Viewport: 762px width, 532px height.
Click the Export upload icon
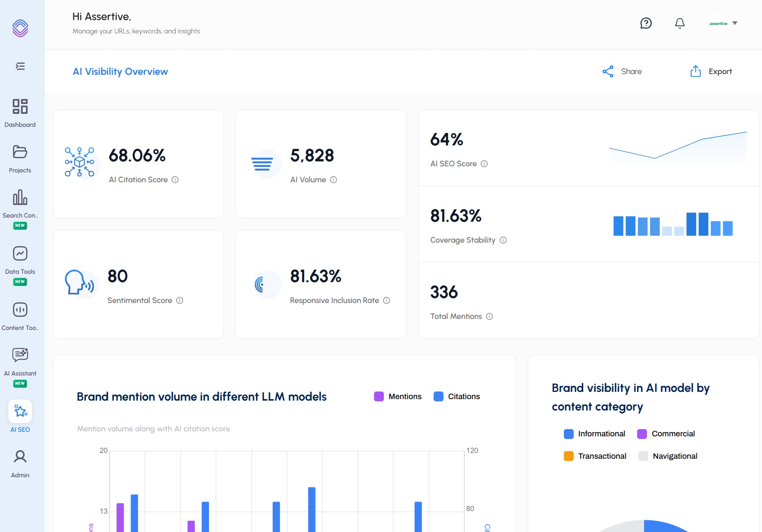(x=696, y=71)
